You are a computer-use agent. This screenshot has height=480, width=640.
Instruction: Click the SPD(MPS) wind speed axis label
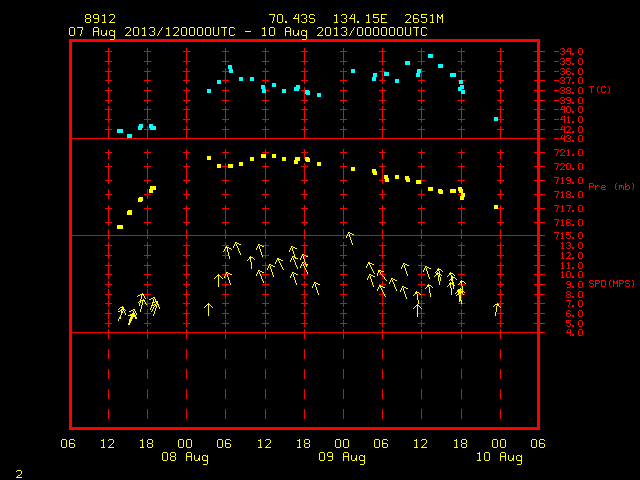611,283
